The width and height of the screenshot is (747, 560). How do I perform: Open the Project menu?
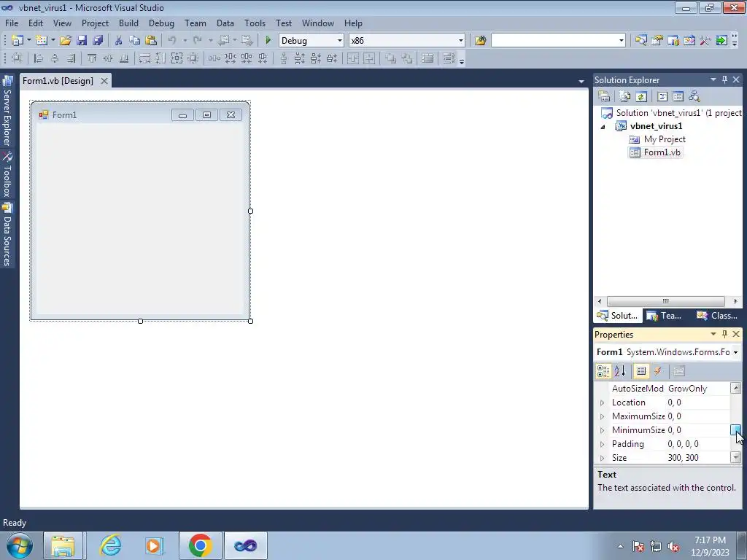tap(95, 23)
